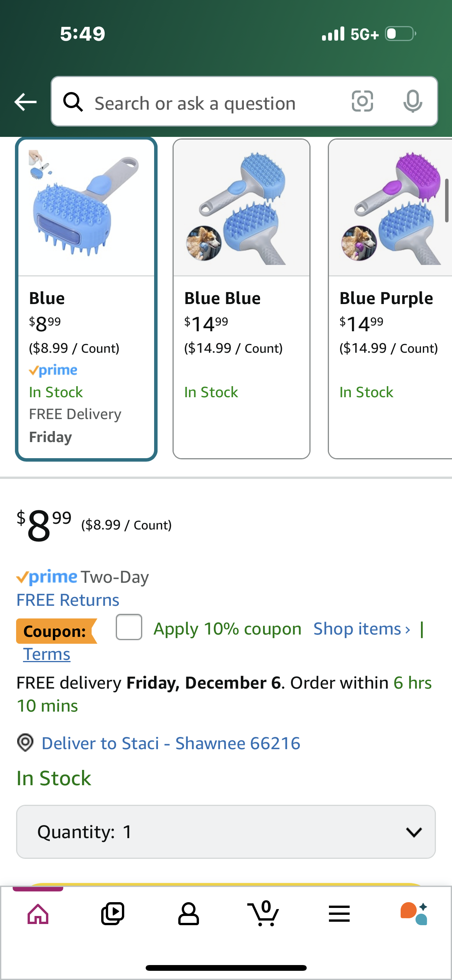Open the Inspire video feed icon
The height and width of the screenshot is (980, 452).
(x=113, y=914)
